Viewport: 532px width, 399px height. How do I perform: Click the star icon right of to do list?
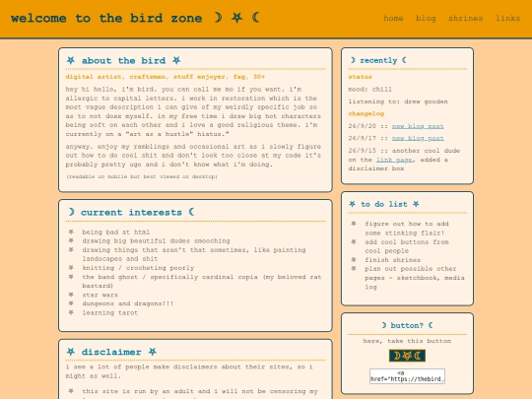coord(416,204)
